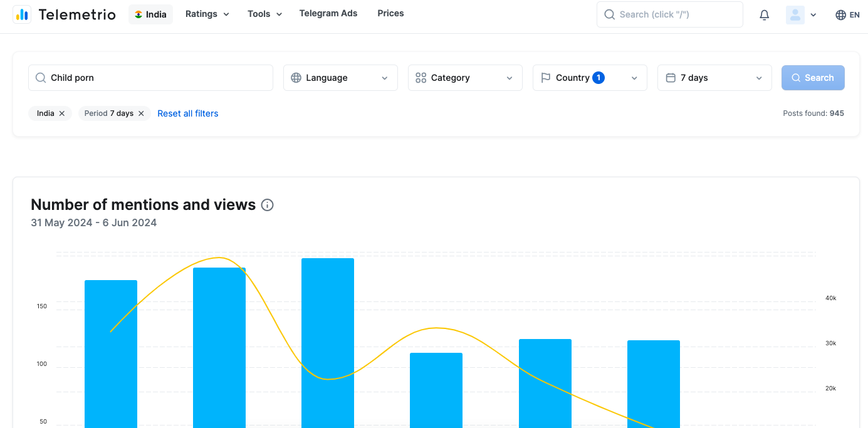This screenshot has height=428, width=868.
Task: Open the Category filter dropdown
Action: [x=465, y=78]
